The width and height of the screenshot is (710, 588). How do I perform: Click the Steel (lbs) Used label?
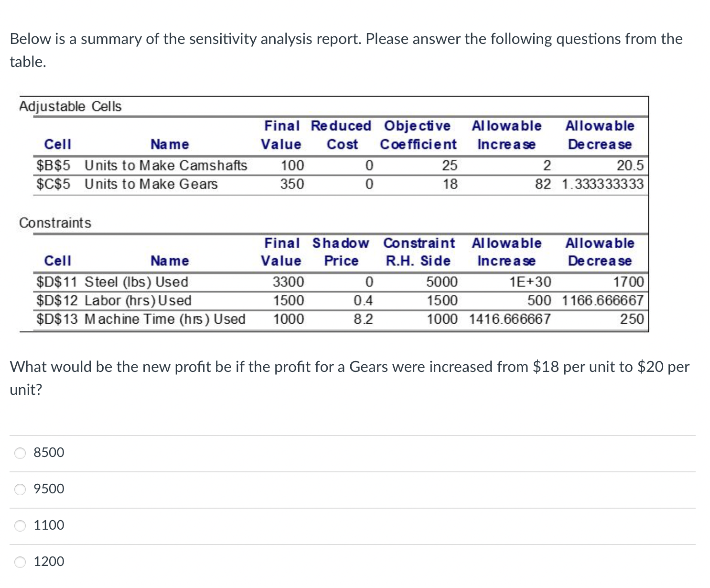pos(137,282)
